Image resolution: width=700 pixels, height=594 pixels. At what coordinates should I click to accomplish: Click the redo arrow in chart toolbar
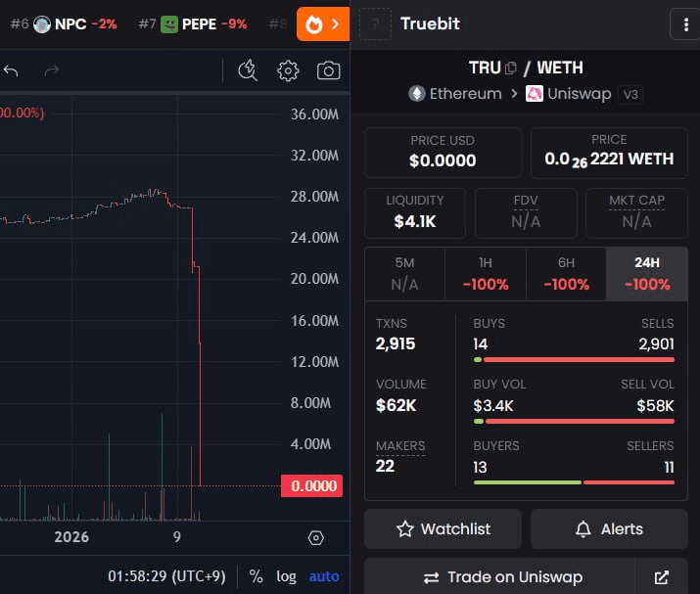point(52,70)
